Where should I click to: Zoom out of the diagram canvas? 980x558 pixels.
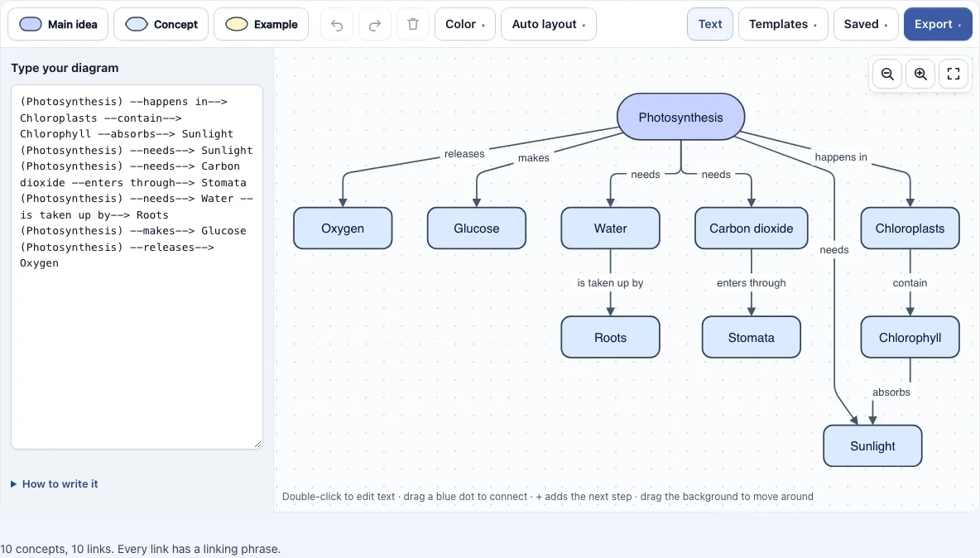point(887,74)
